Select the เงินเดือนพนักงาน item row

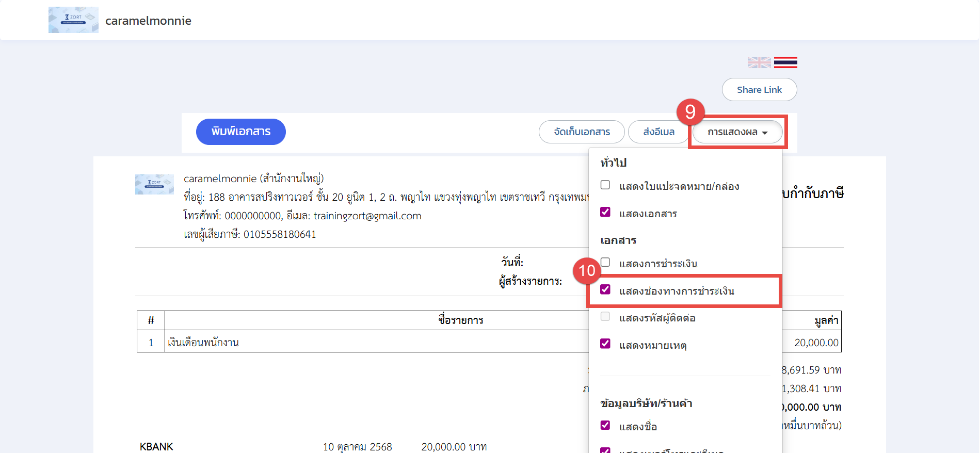tap(203, 343)
